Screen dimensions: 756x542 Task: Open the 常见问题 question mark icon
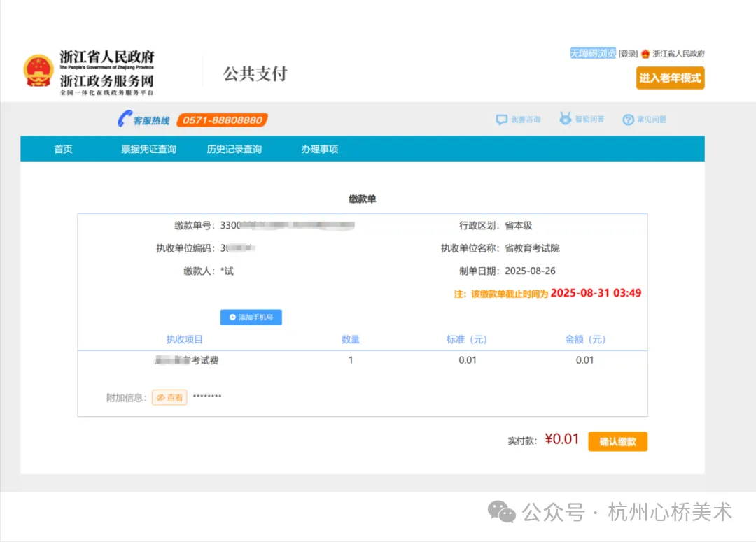tap(628, 120)
